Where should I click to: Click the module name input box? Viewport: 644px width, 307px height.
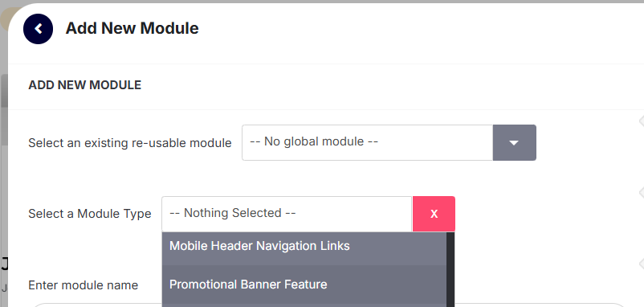328,305
